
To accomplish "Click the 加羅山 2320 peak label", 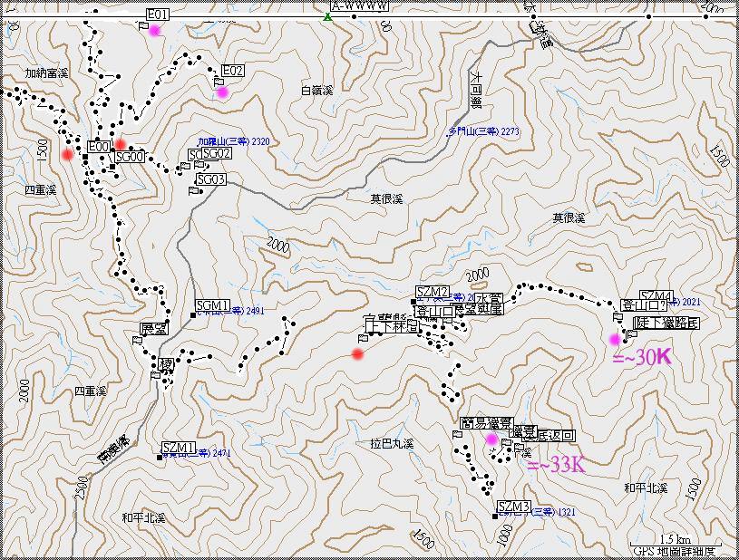I will [234, 141].
